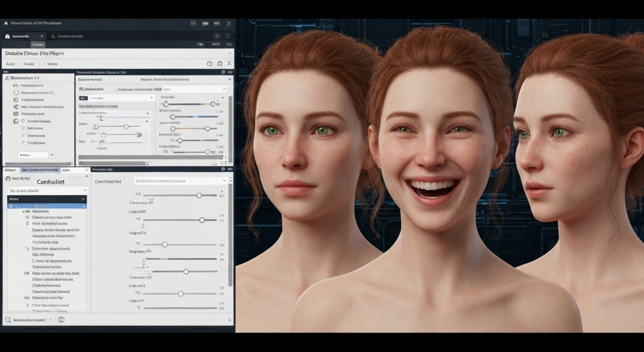644x352 pixels.
Task: Open the Fiaane menu item
Action: click(29, 64)
